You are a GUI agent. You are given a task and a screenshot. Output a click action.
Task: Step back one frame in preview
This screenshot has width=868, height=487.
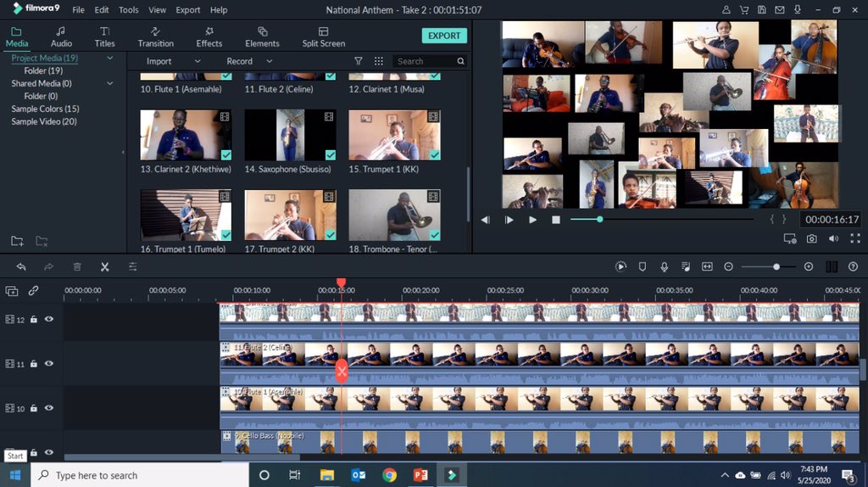(x=486, y=220)
